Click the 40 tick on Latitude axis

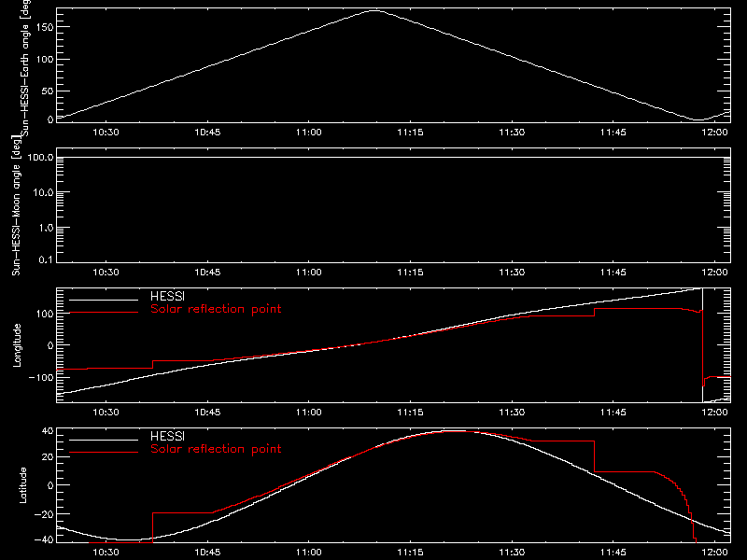[48, 431]
